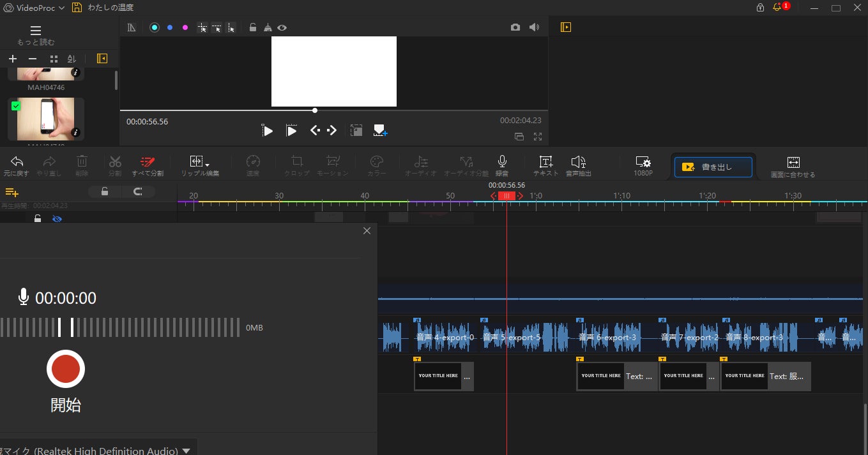Toggle the green checkbox on phone thumbnail
Viewport: 868px width, 455px height.
[16, 106]
